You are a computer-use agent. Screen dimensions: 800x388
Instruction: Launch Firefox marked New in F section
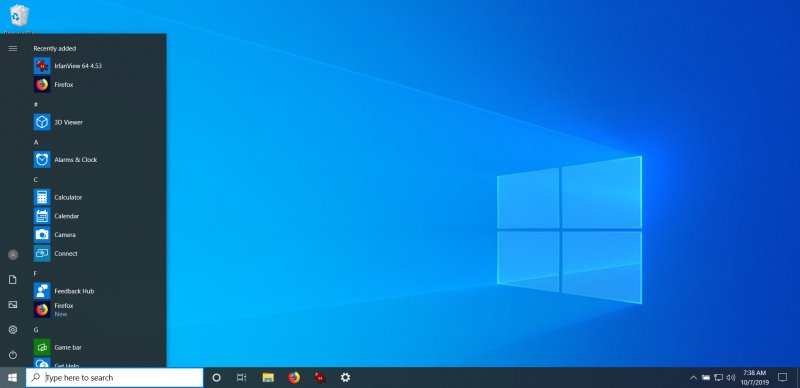tap(99, 310)
